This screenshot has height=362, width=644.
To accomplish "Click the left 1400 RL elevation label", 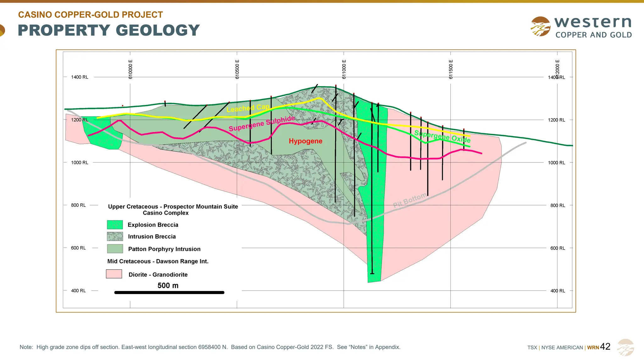I will tap(80, 77).
